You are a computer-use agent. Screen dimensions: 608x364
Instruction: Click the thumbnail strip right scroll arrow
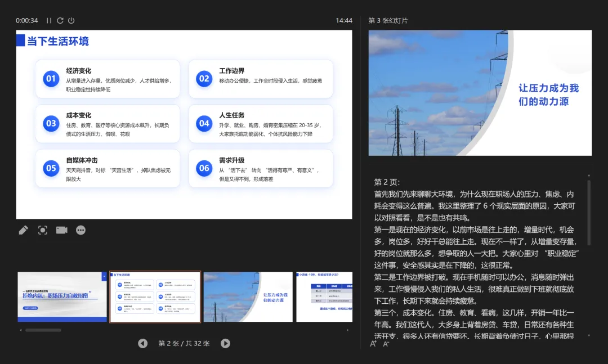[347, 330]
